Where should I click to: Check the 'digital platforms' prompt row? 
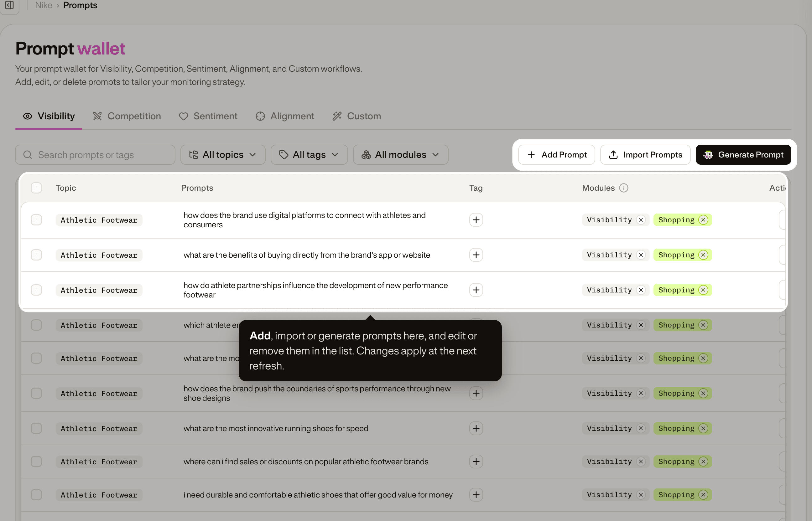(36, 220)
